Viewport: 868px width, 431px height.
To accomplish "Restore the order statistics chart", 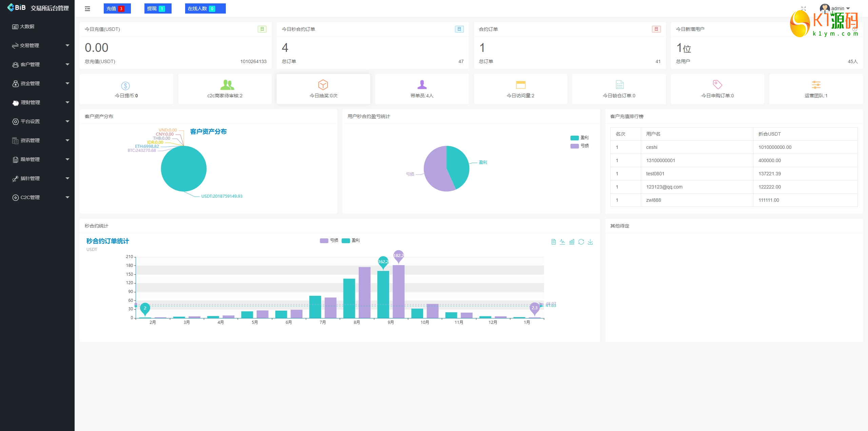I will 581,242.
